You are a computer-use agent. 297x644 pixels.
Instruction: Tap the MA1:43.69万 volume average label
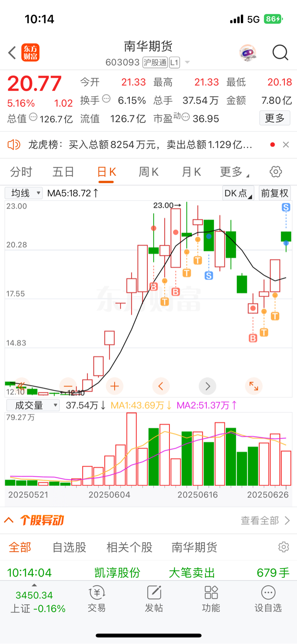pos(141,405)
